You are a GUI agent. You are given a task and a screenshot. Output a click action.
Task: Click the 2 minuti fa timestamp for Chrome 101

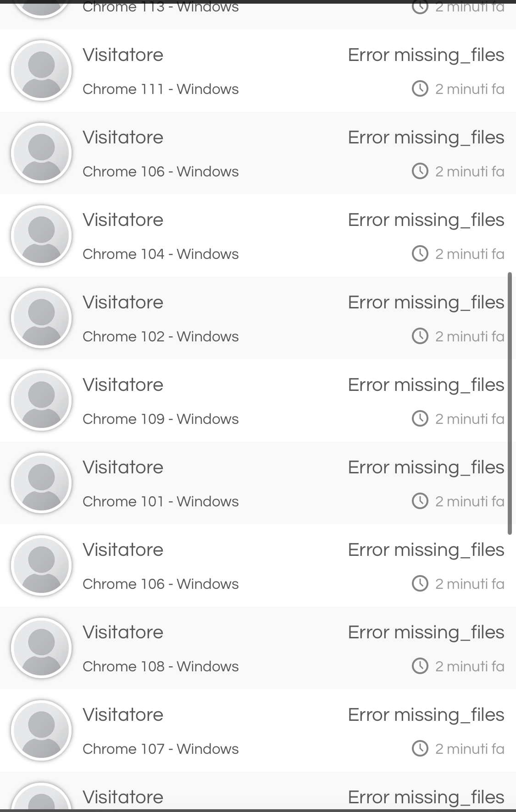click(x=469, y=501)
